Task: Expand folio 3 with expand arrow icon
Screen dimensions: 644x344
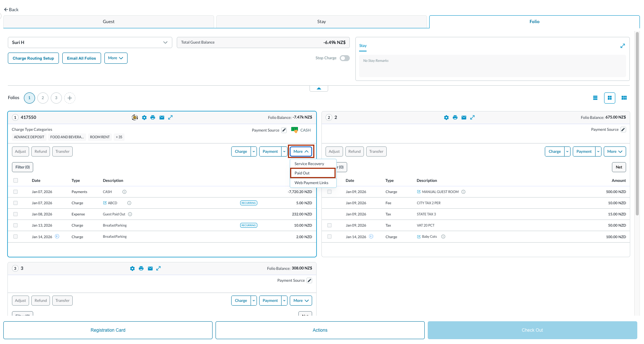Action: pyautogui.click(x=158, y=269)
